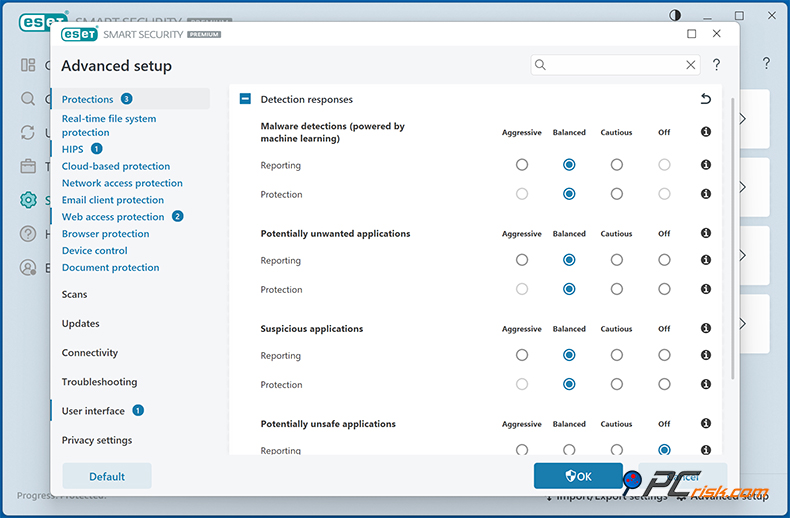This screenshot has height=518, width=790.
Task: Set Malware detections Reporting to Aggressive
Action: click(522, 165)
